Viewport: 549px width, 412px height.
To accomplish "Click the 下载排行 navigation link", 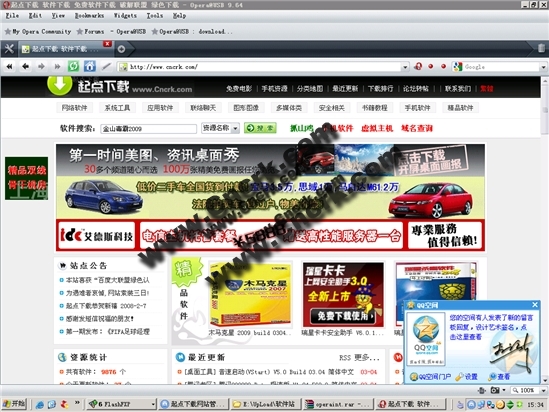I will pyautogui.click(x=380, y=89).
